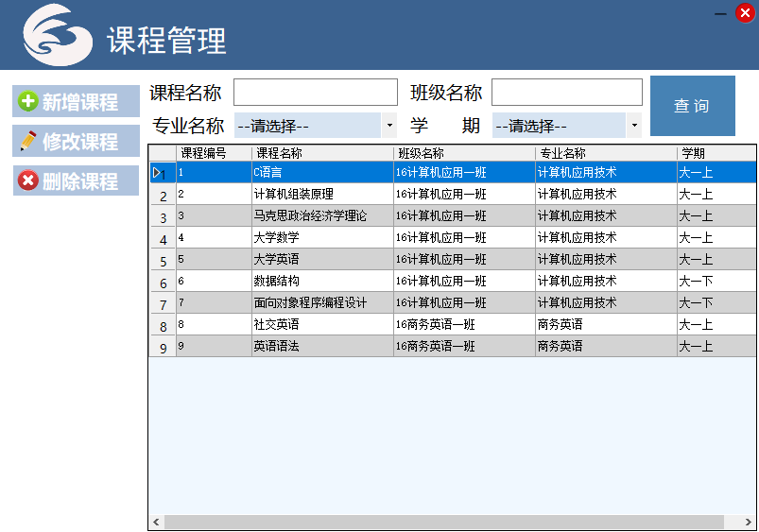Image resolution: width=759 pixels, height=532 pixels.
Task: Click 16商务英语一班 in the 英语语法 row
Action: [464, 347]
